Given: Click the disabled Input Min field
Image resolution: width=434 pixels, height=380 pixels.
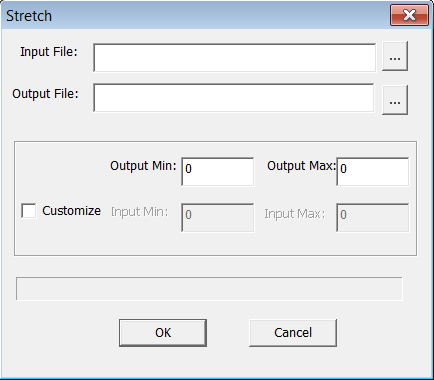Looking at the screenshot, I should tap(218, 218).
